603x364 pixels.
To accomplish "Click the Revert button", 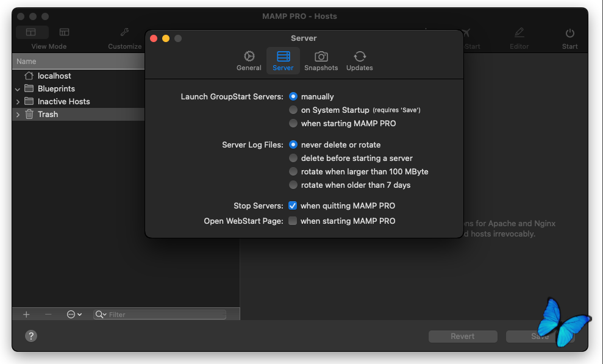I will pyautogui.click(x=463, y=337).
